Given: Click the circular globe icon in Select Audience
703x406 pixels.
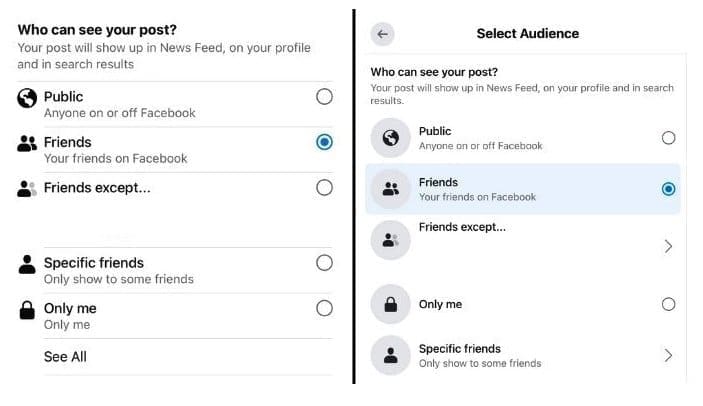Looking at the screenshot, I should click(391, 138).
